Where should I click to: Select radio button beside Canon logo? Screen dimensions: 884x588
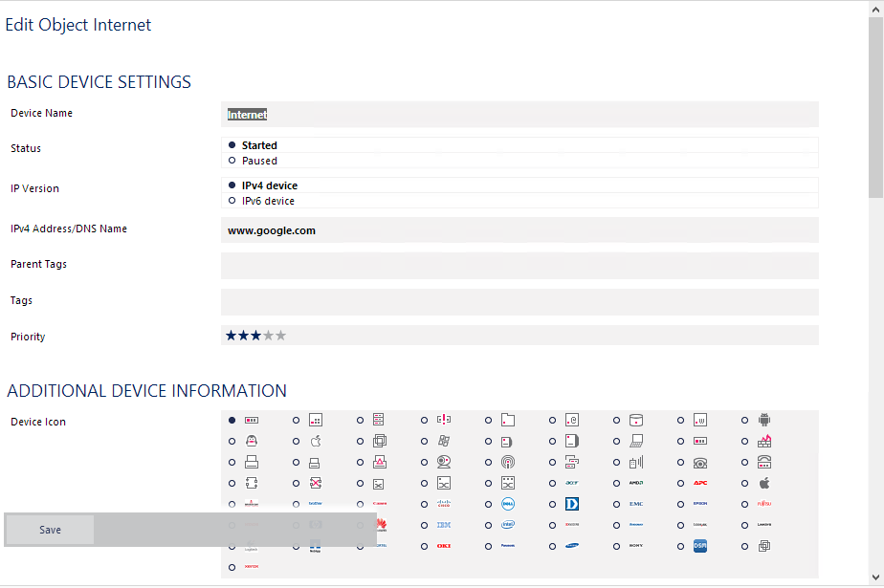click(361, 504)
